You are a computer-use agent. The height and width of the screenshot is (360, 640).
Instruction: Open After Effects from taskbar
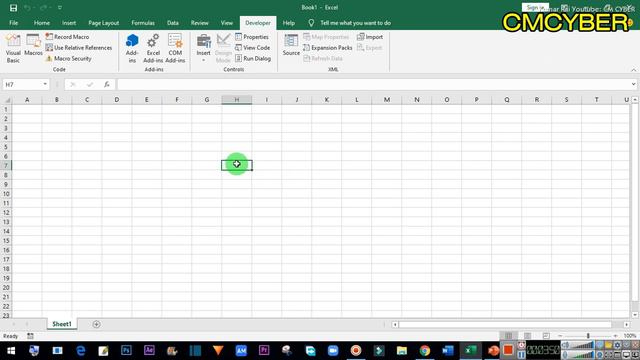tap(149, 351)
